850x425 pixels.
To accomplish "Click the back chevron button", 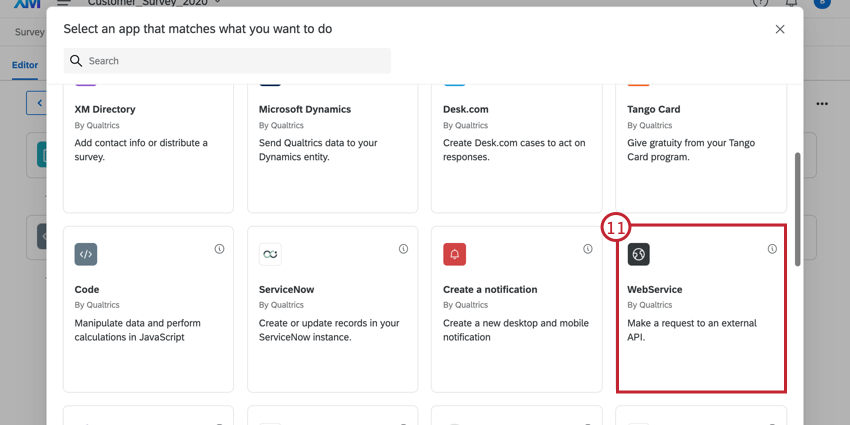I will (39, 103).
